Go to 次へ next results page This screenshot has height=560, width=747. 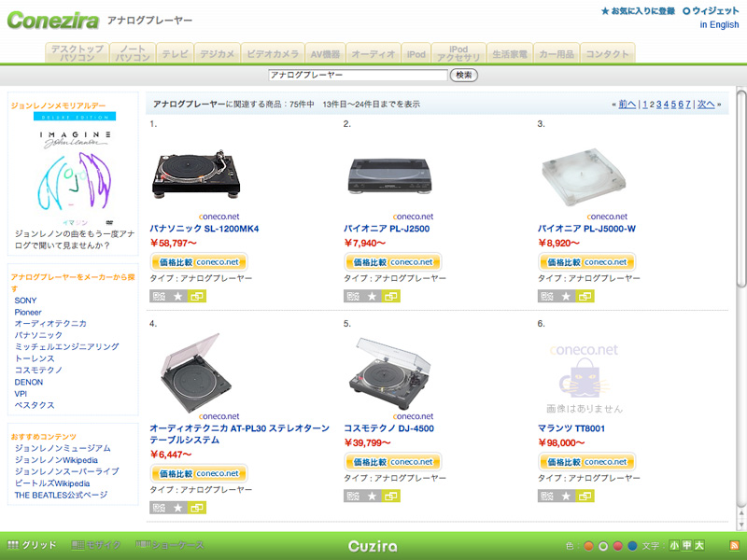[x=706, y=105]
